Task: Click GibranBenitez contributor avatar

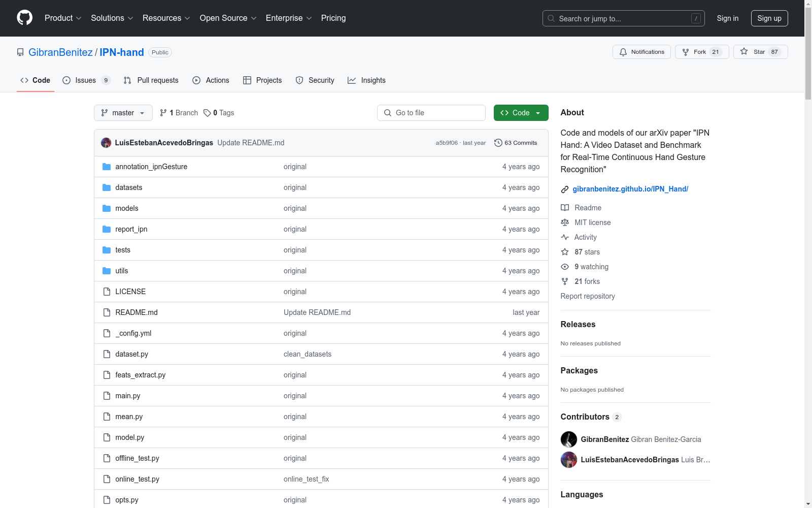Action: [x=568, y=439]
